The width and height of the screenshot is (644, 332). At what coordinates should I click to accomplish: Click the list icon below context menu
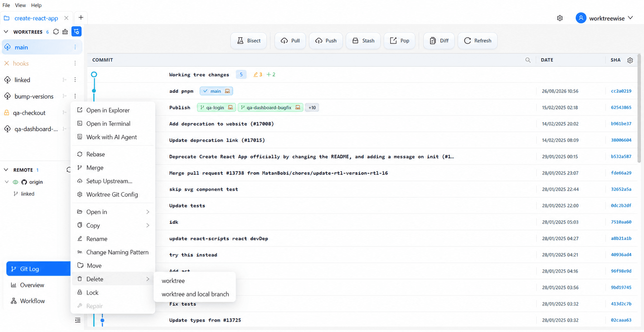tap(78, 320)
